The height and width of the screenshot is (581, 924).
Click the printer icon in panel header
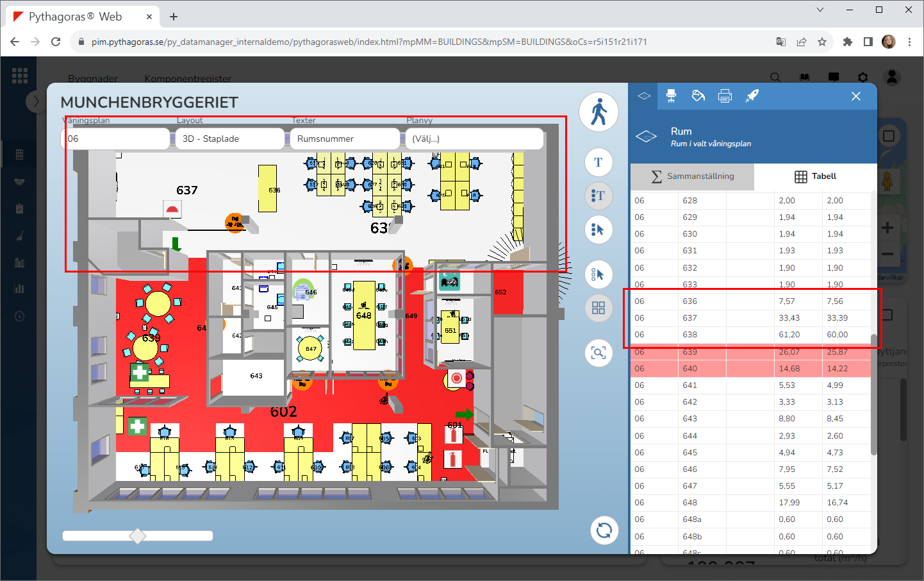tap(725, 96)
